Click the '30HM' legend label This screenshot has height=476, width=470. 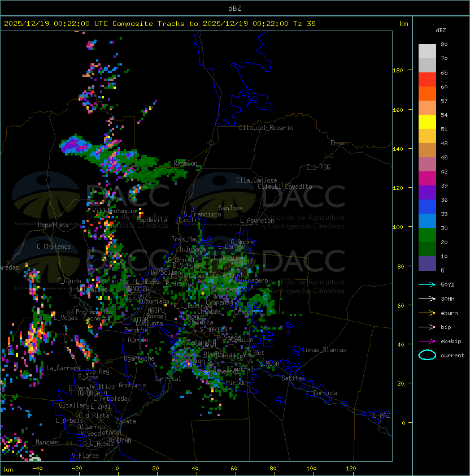pyautogui.click(x=447, y=298)
